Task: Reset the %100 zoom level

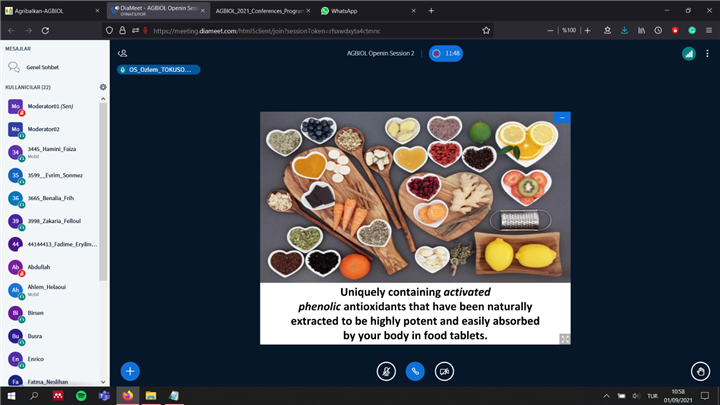Action: point(569,31)
